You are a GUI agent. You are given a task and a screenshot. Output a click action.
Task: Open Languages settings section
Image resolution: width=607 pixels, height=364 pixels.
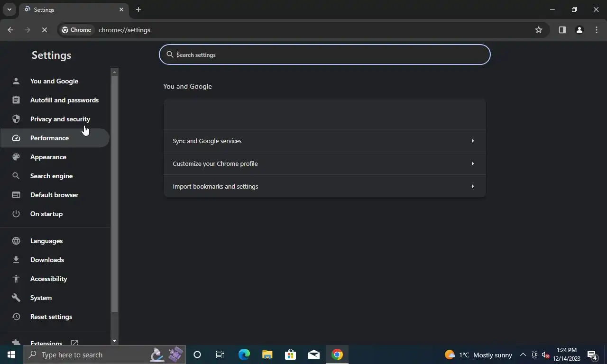pos(55,241)
